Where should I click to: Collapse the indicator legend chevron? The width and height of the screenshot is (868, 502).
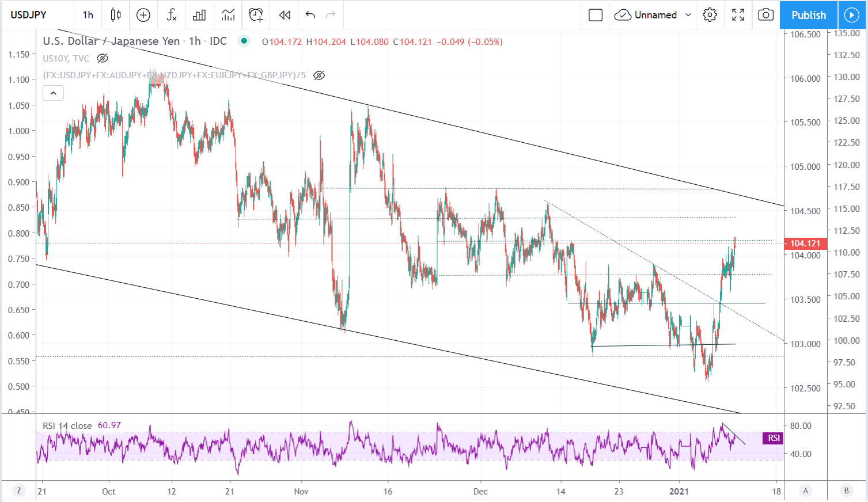pyautogui.click(x=53, y=93)
